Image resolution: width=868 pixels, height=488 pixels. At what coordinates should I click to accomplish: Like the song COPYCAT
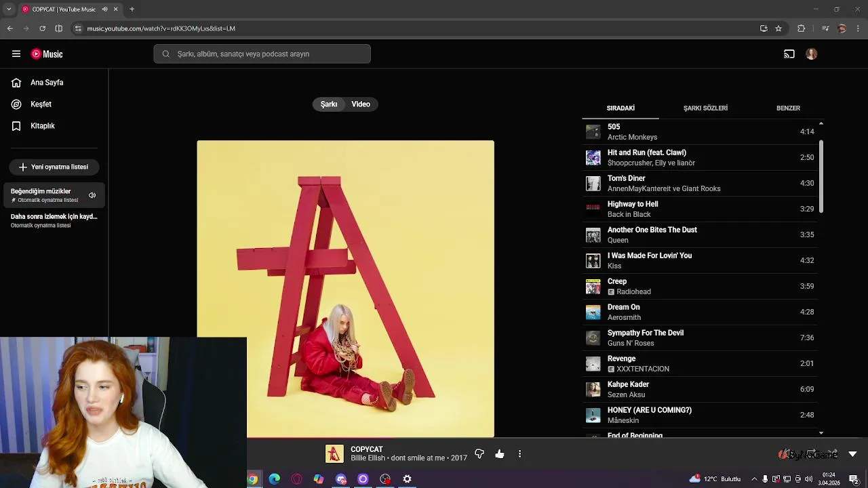500,454
